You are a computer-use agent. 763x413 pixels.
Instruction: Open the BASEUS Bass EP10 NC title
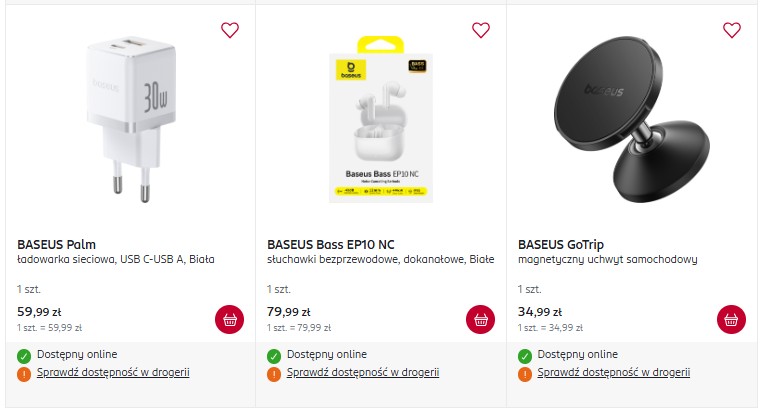331,244
